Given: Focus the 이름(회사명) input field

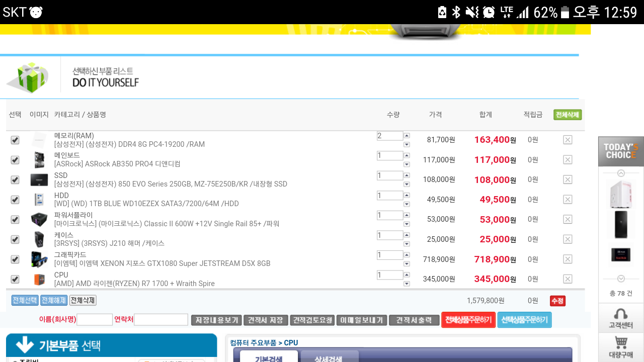Looking at the screenshot, I should pyautogui.click(x=95, y=320).
